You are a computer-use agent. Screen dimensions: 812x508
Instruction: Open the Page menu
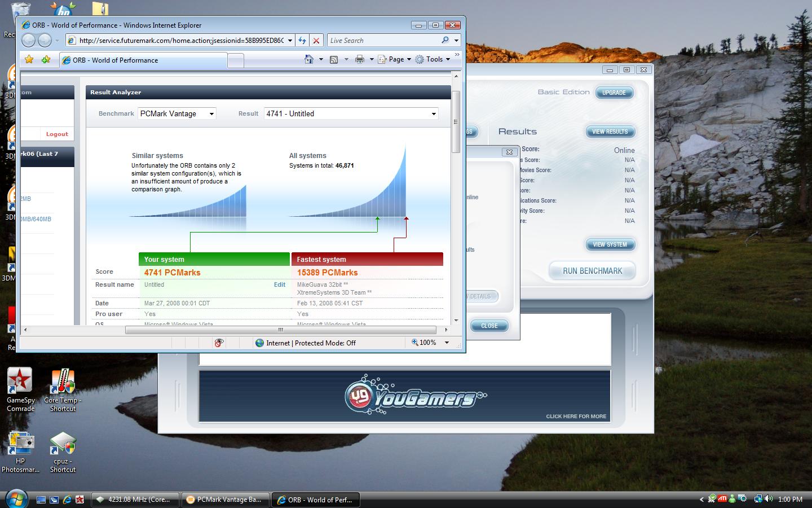(x=395, y=59)
